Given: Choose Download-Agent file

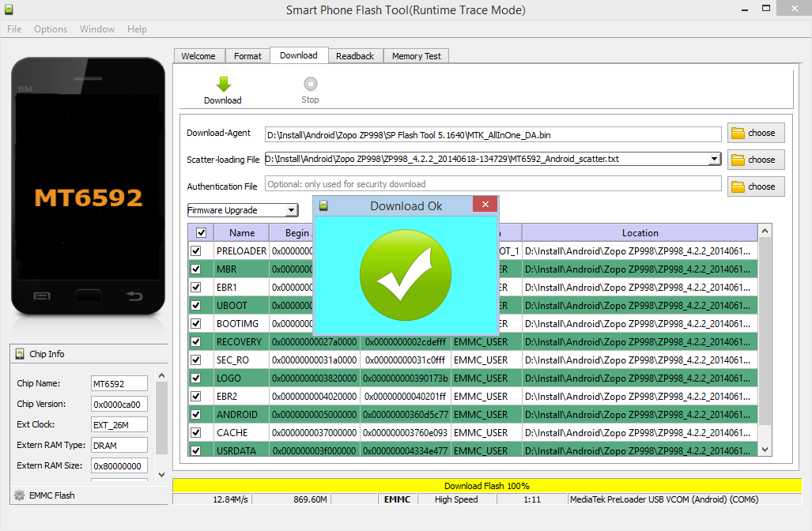Looking at the screenshot, I should coord(756,133).
